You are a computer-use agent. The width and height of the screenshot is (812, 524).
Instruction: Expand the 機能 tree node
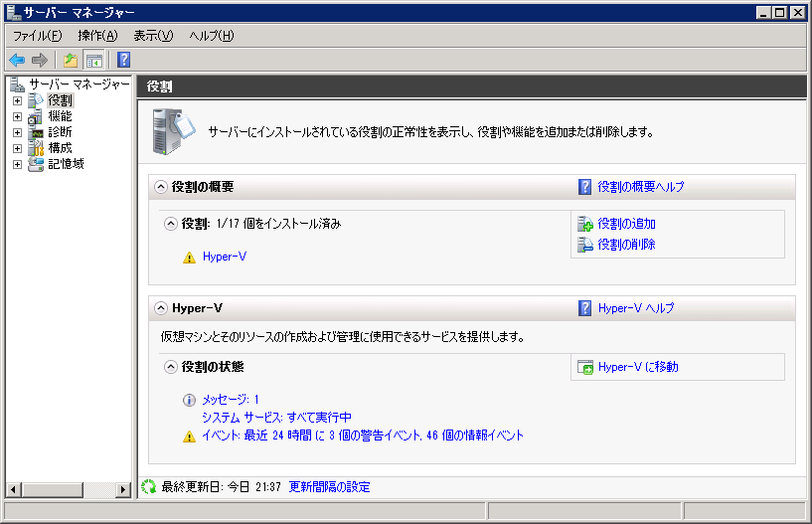click(17, 116)
